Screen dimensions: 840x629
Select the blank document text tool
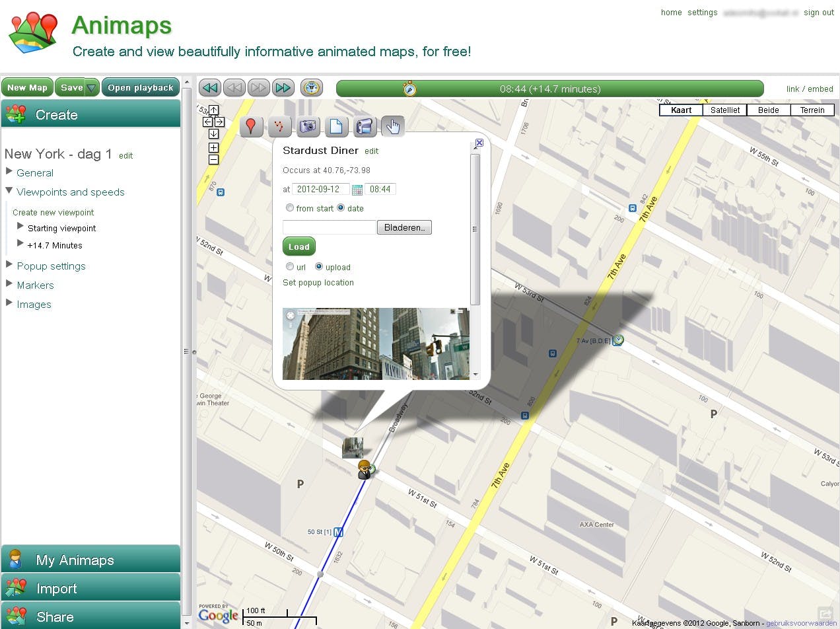336,126
